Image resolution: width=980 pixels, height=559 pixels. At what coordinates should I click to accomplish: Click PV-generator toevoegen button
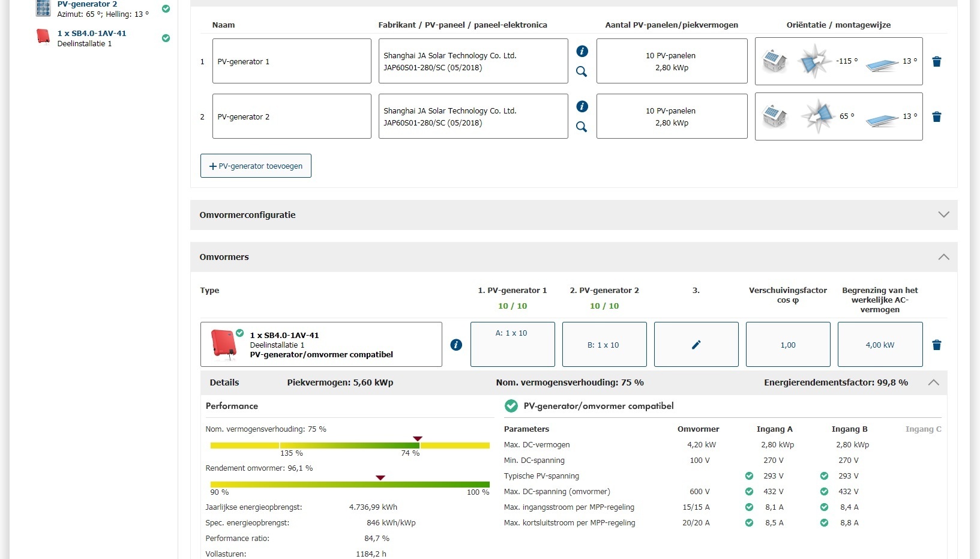coord(256,166)
